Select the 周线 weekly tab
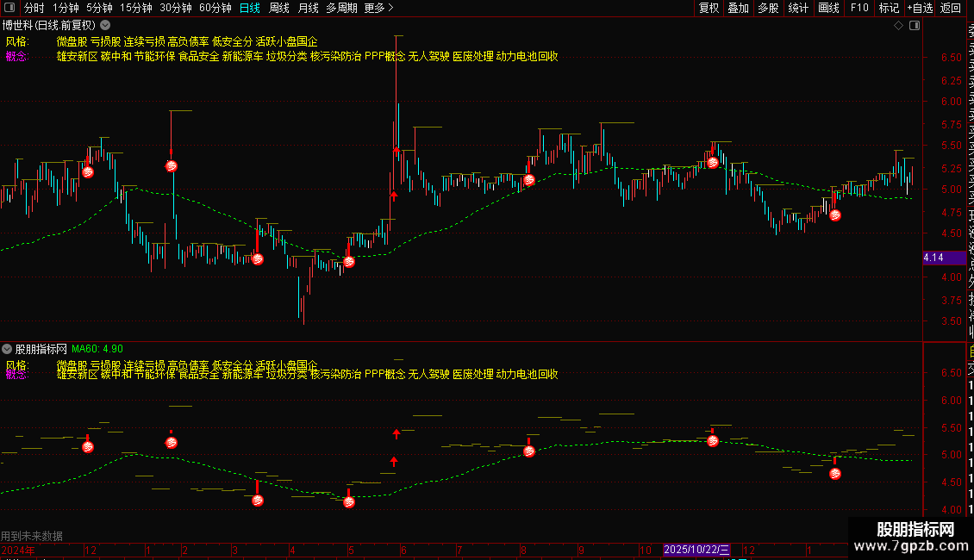 [279, 8]
